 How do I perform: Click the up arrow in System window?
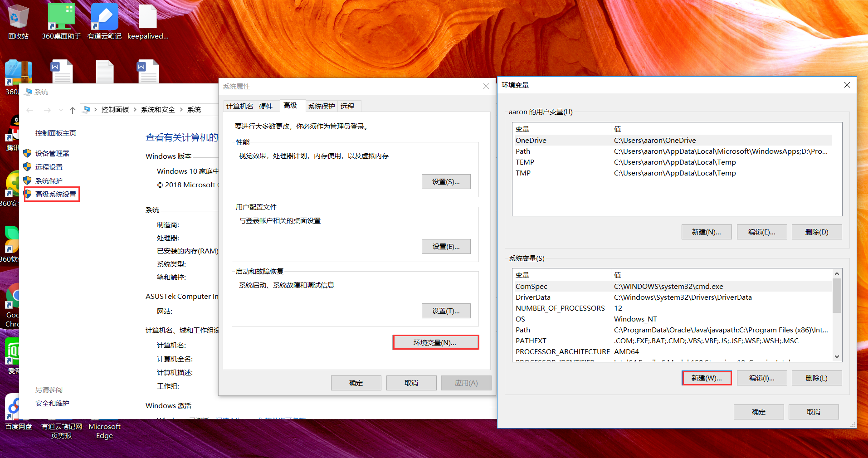click(x=73, y=110)
